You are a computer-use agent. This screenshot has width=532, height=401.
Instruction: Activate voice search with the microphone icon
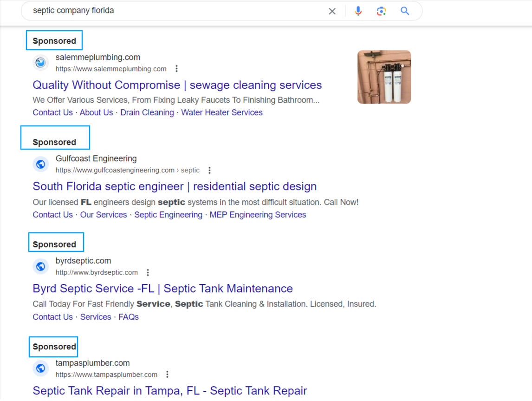click(358, 11)
